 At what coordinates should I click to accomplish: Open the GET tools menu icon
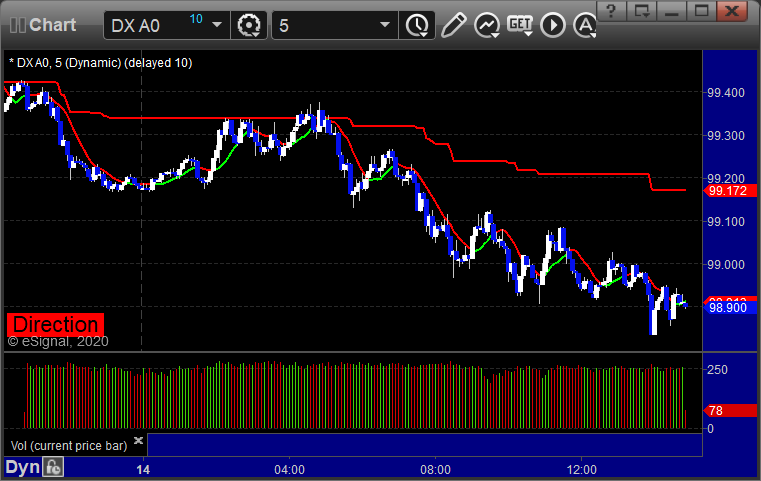[520, 25]
